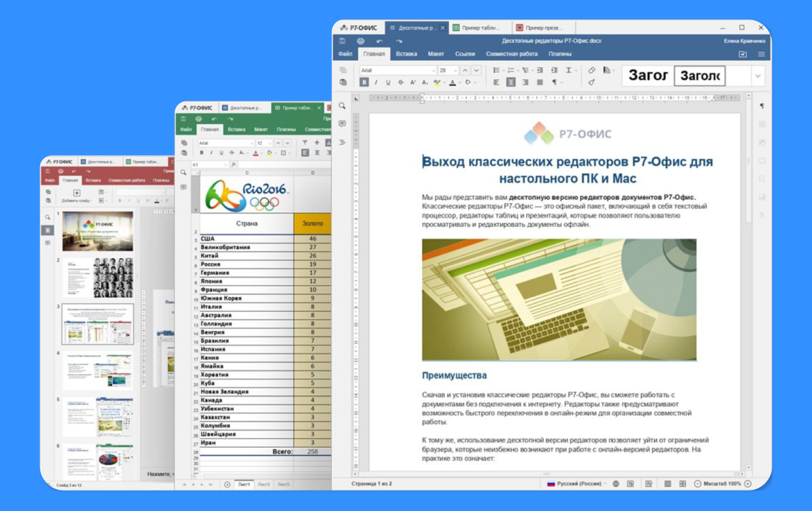Open the font size 20 dropdown
This screenshot has width=812, height=511.
(448, 71)
